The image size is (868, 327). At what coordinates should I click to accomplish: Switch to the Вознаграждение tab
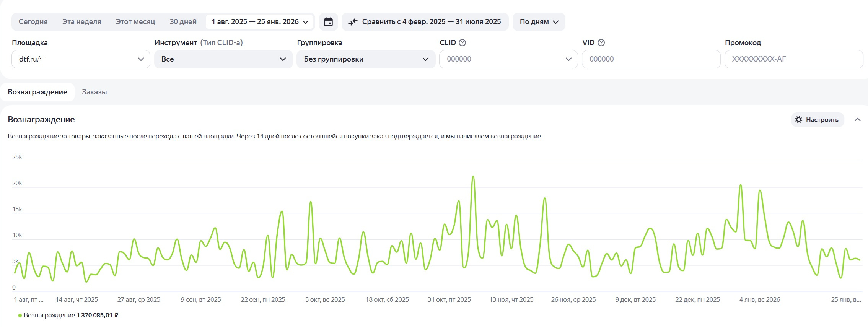[37, 92]
